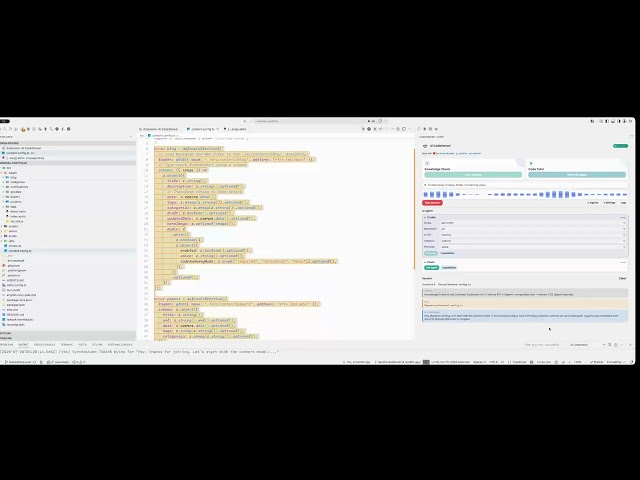
Task: Switch to the POSTMAN CONSOLE panel tab
Action: 120,344
